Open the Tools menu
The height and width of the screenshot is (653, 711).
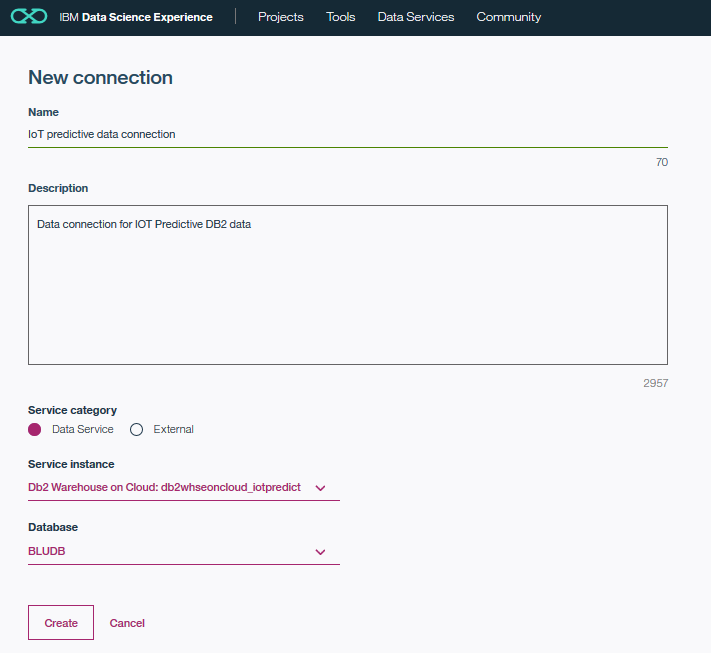[341, 17]
